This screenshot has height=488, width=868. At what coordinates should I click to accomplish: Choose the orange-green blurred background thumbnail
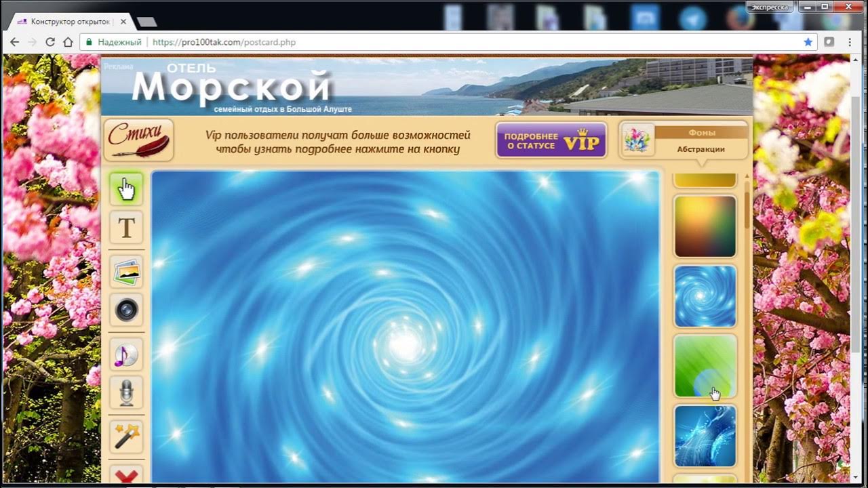pos(705,226)
